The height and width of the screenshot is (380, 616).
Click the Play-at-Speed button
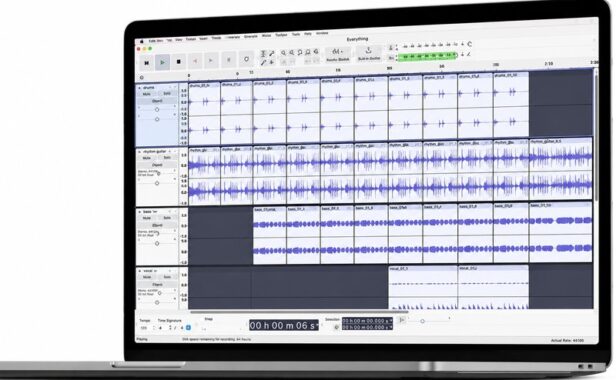coord(402,320)
